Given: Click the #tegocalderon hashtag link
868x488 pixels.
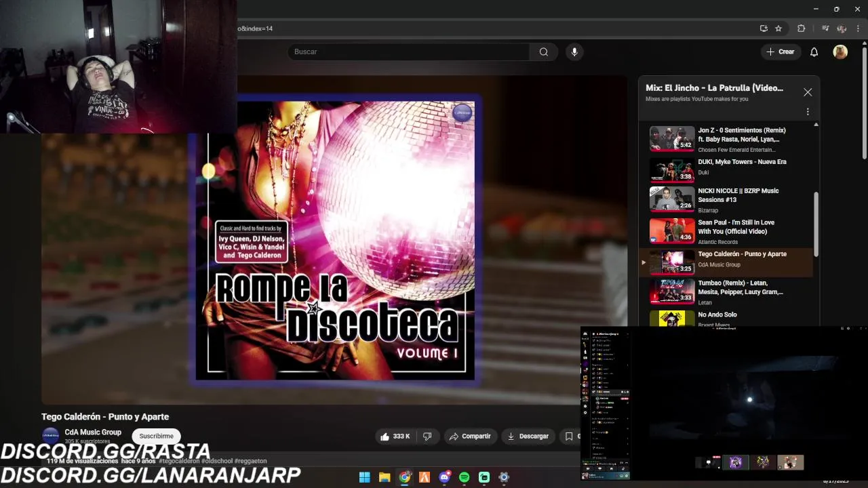Looking at the screenshot, I should point(179,461).
